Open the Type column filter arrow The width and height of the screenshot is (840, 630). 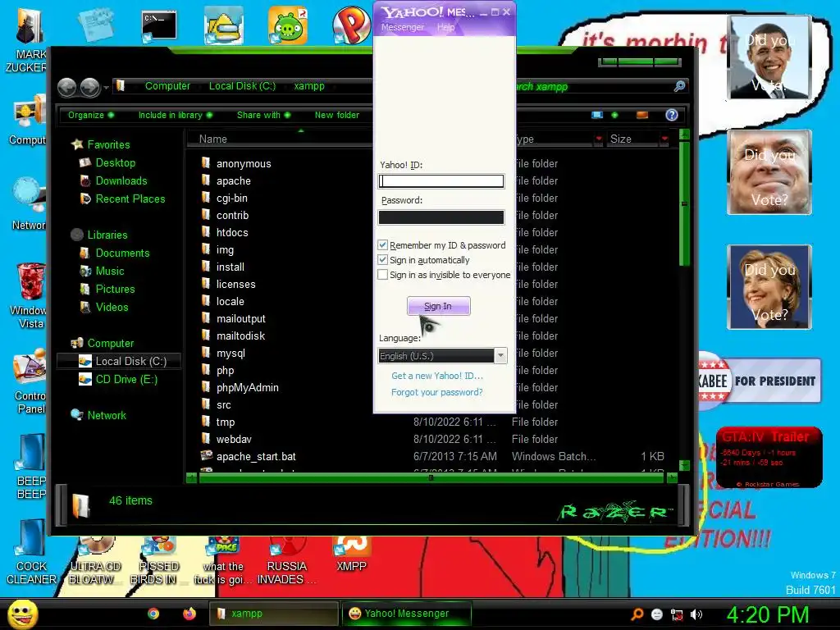598,139
